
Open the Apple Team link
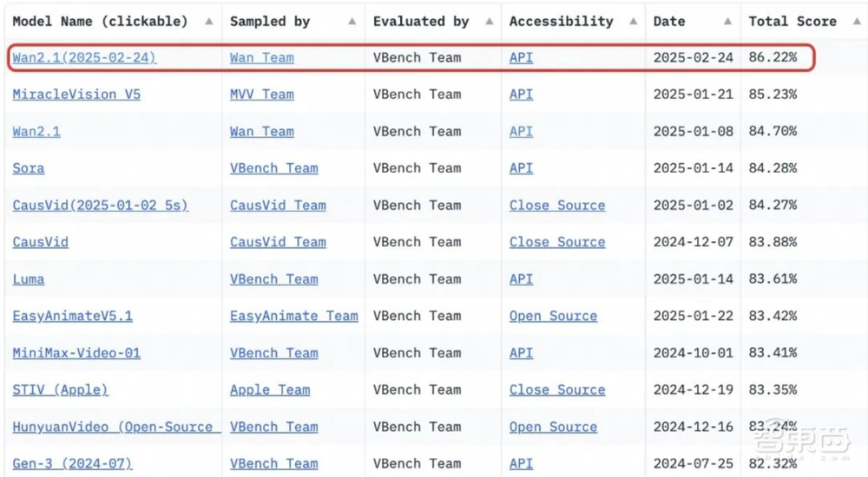[270, 390]
